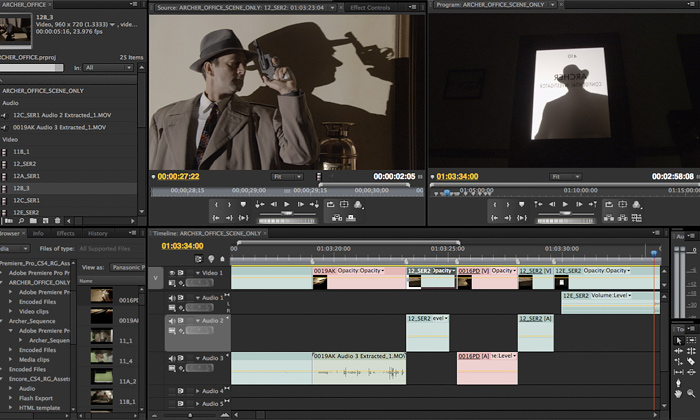Click Safe Margins in Source monitor
700x420 pixels.
tap(344, 204)
